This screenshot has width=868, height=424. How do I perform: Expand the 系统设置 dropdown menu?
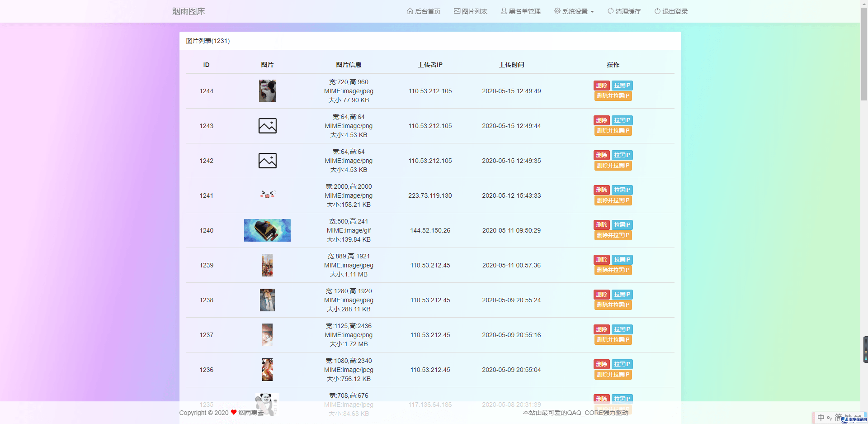pos(574,11)
